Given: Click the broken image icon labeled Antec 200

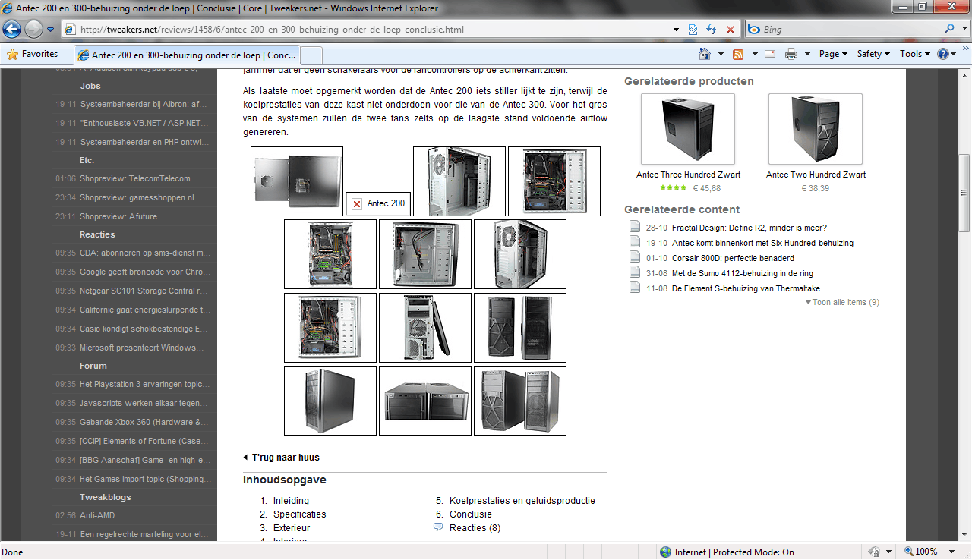Looking at the screenshot, I should pos(357,203).
